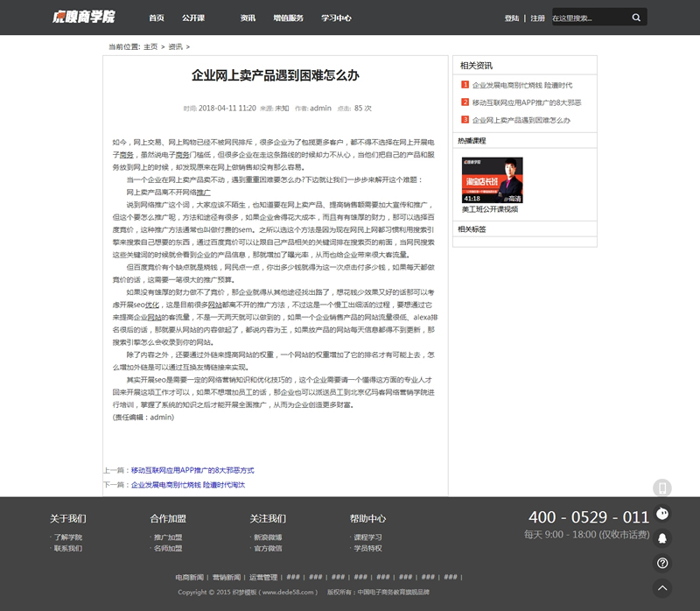Open 首页 in the navigation bar

click(x=157, y=18)
